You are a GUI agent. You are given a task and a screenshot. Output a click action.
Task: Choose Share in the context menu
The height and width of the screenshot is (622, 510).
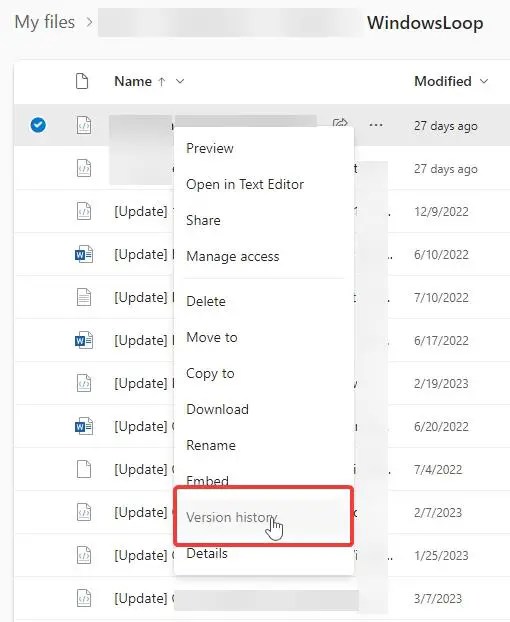[x=203, y=220]
